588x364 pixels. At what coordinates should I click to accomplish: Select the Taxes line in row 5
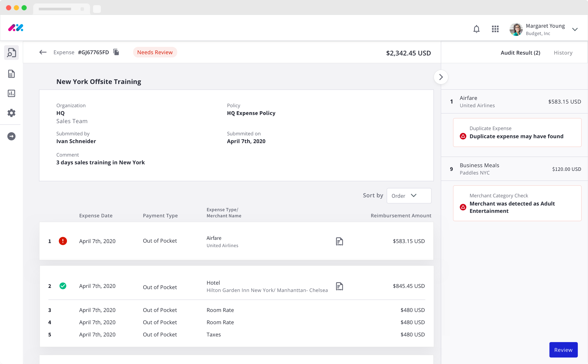click(x=236, y=335)
